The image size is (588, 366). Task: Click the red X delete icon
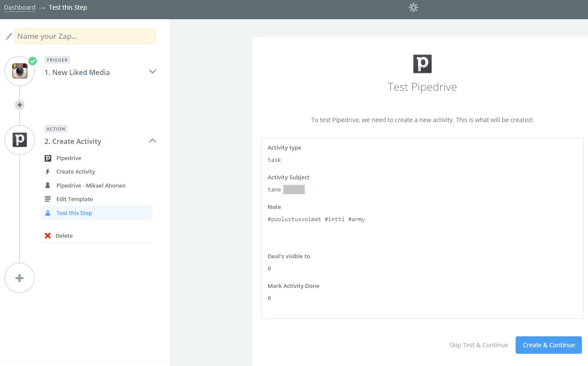tap(48, 236)
